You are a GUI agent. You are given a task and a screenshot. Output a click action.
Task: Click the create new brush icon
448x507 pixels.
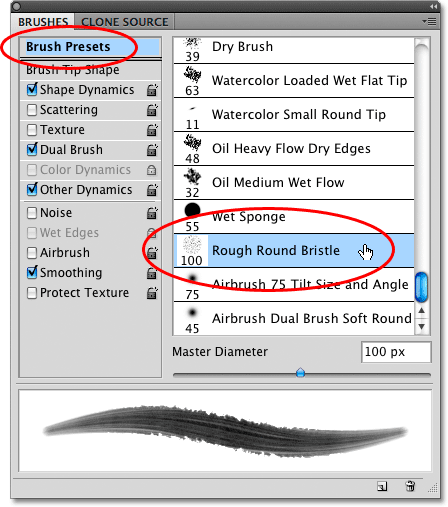(382, 486)
